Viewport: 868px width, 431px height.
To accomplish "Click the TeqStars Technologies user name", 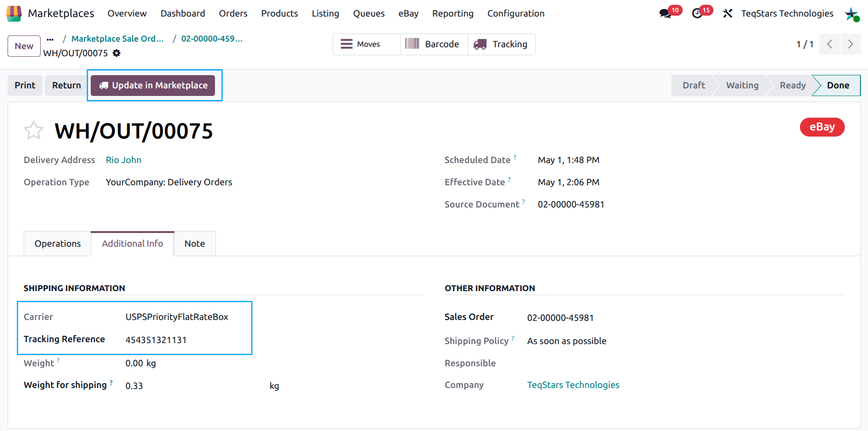I will pos(787,14).
